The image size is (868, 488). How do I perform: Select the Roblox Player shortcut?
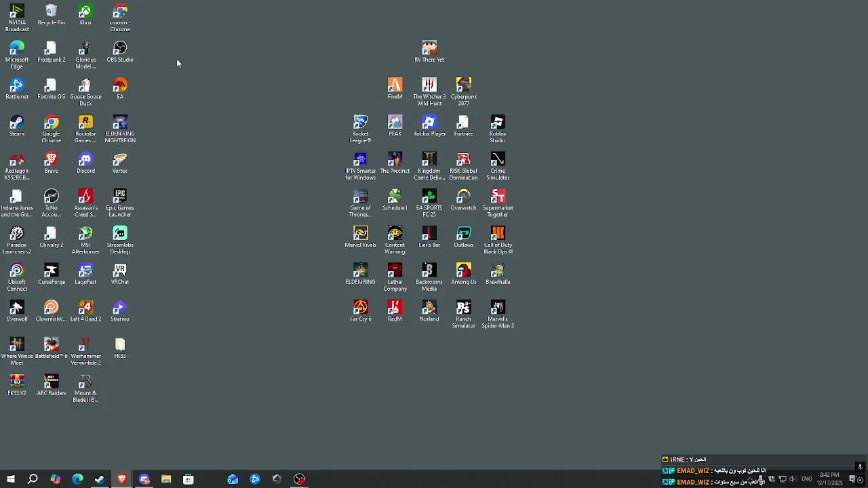(x=429, y=126)
